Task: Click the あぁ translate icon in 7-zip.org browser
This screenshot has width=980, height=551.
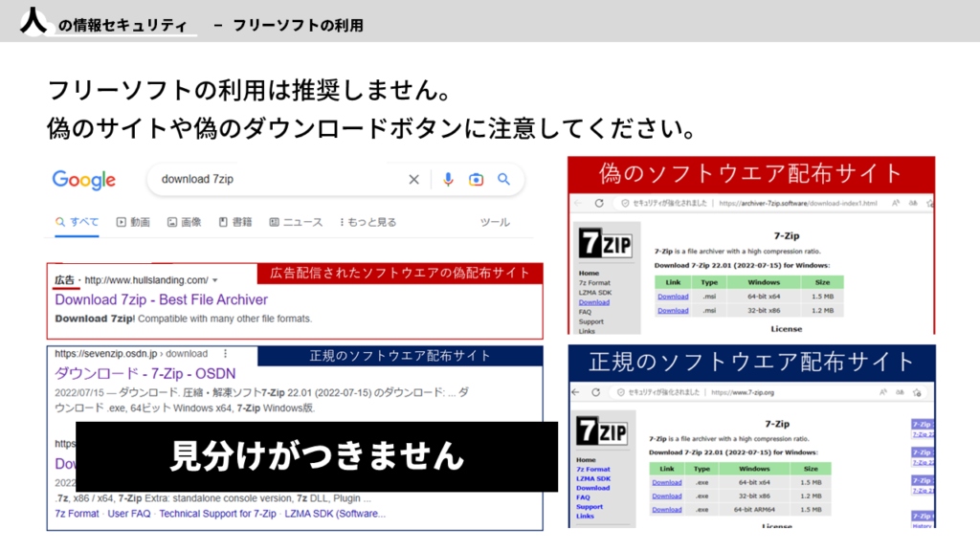Action: [x=900, y=392]
